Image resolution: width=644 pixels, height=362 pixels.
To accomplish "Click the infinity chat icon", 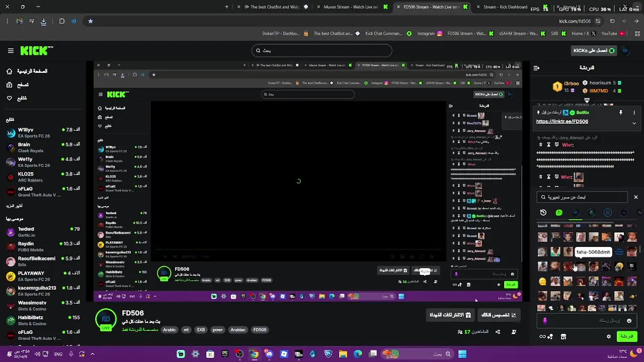I will (543, 337).
